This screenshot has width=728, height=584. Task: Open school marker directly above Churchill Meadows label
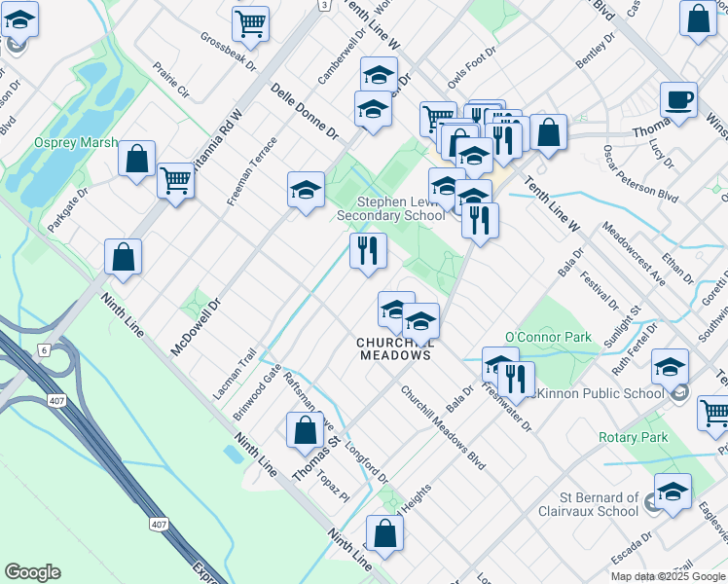(x=420, y=322)
